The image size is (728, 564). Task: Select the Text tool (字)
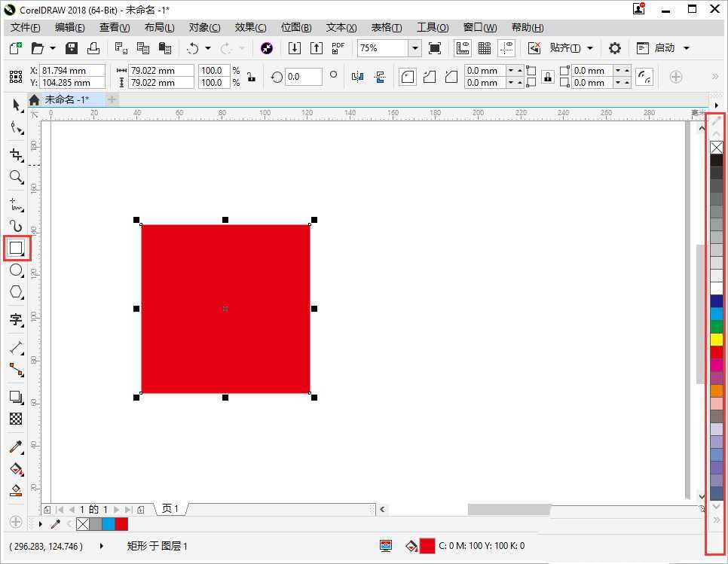(x=16, y=319)
